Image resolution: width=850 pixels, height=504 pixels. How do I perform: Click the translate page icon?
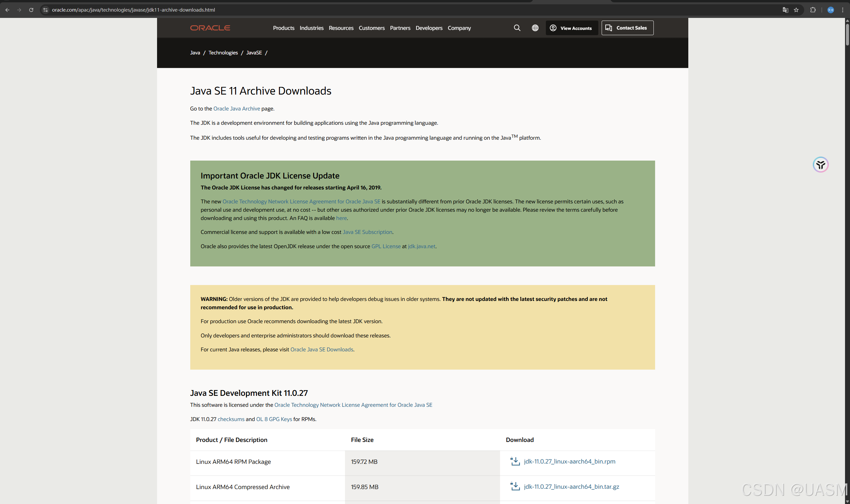point(785,10)
